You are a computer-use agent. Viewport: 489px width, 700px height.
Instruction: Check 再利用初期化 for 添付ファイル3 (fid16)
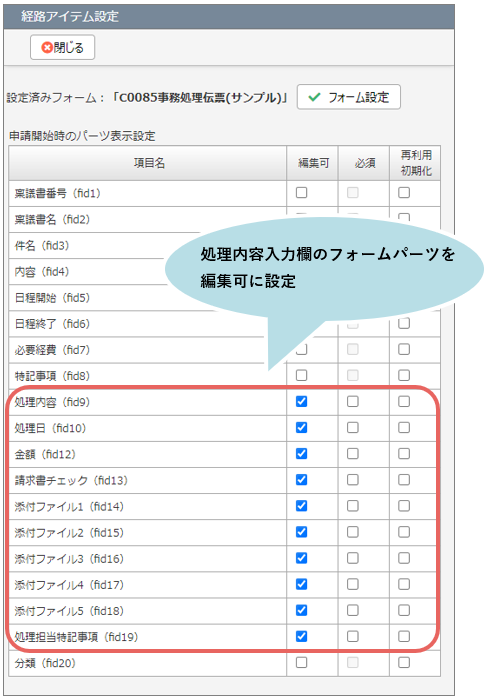click(x=404, y=558)
